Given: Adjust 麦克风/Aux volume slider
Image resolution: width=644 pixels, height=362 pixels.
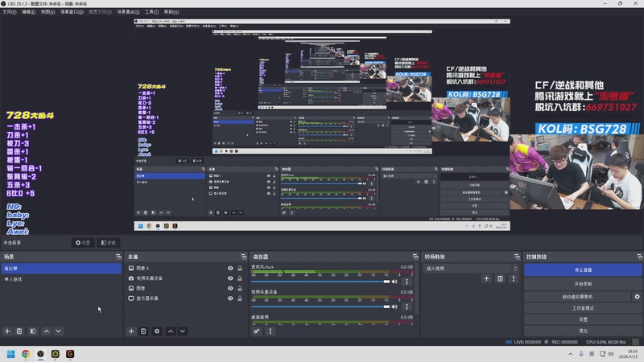Looking at the screenshot, I should click(x=320, y=282).
